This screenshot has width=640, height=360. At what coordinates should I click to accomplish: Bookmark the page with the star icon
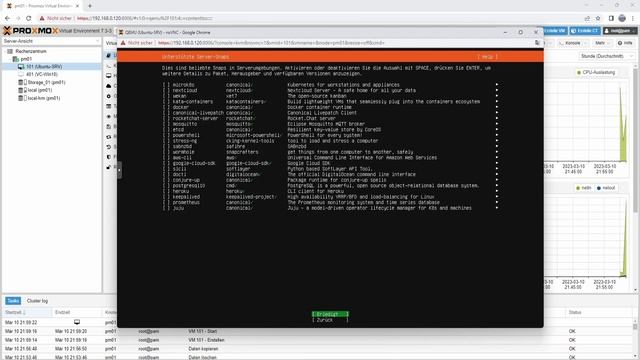click(x=598, y=18)
